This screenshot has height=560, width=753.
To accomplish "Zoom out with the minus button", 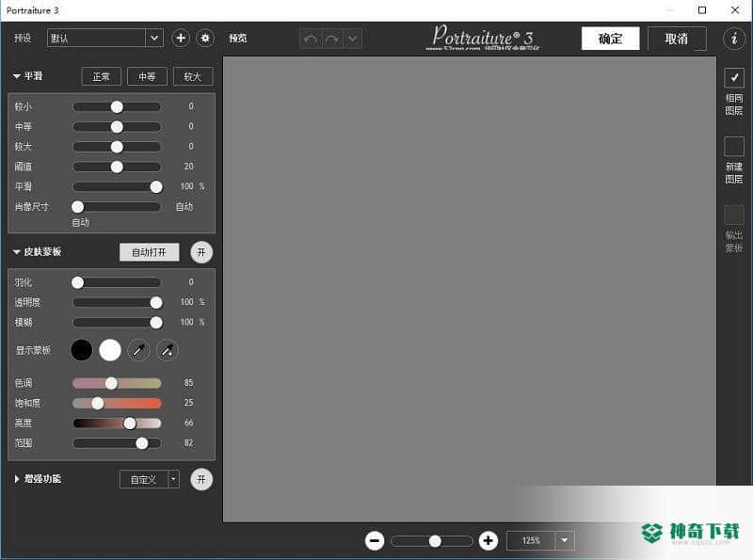I will pos(375,541).
